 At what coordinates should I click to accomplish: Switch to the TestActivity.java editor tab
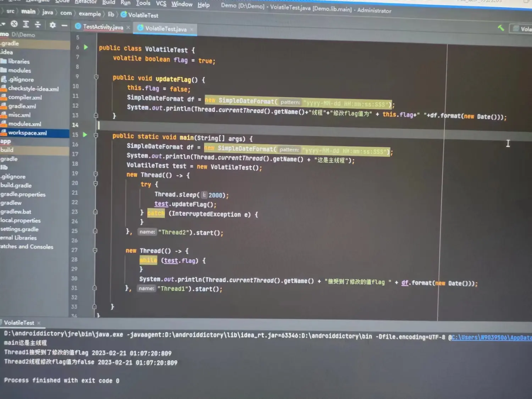[103, 27]
